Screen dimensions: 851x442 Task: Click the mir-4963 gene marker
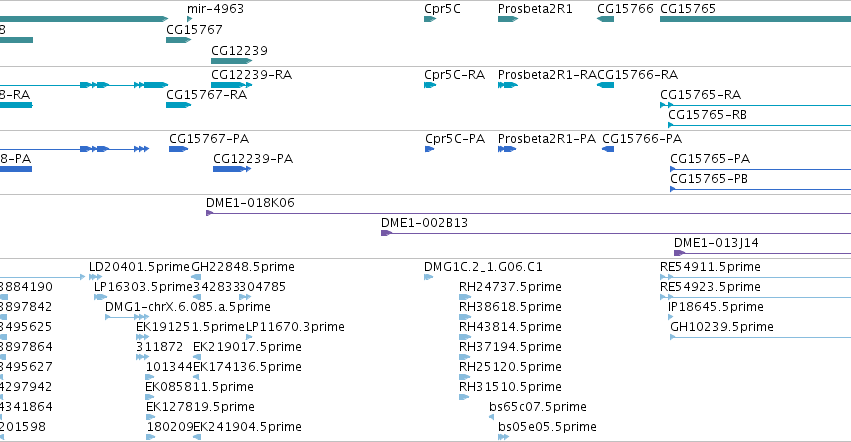tap(189, 19)
